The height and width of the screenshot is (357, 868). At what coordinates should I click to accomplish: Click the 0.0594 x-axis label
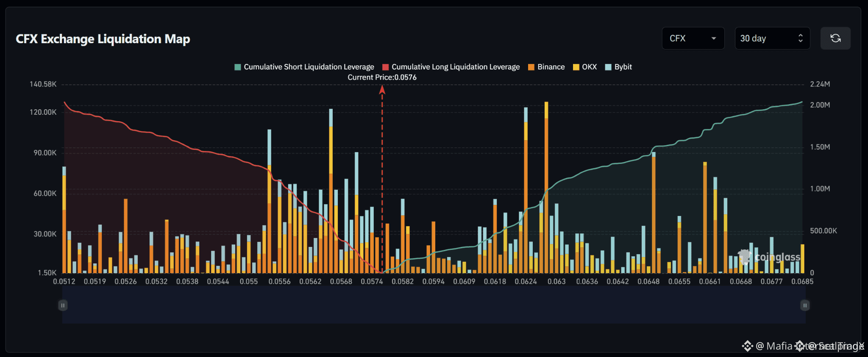pyautogui.click(x=433, y=282)
